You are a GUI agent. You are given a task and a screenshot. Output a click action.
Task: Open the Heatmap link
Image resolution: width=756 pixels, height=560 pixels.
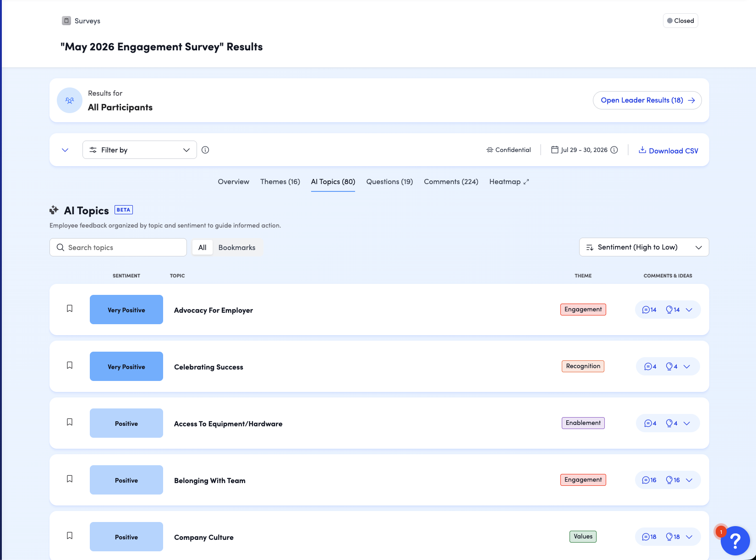[509, 182]
